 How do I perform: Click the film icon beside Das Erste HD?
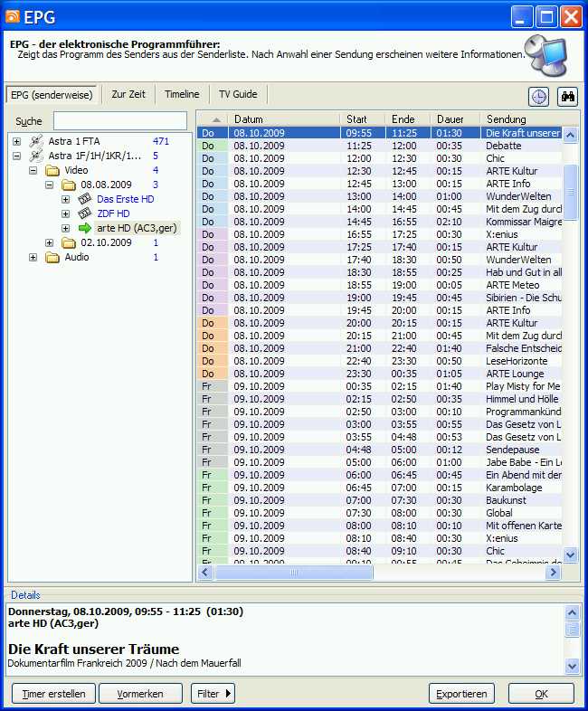coord(85,199)
